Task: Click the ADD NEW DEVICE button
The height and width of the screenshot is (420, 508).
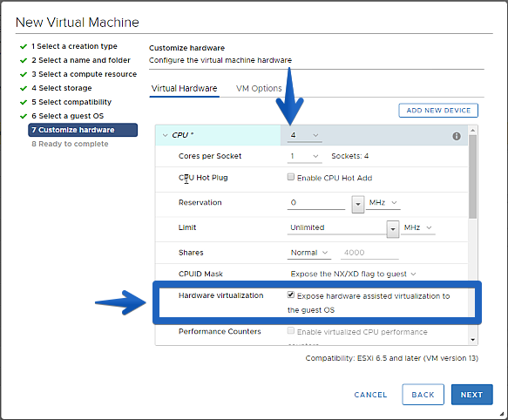Action: (x=438, y=111)
